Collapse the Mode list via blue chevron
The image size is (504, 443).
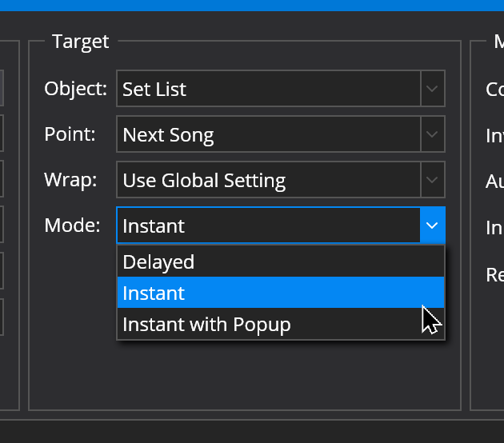[432, 225]
